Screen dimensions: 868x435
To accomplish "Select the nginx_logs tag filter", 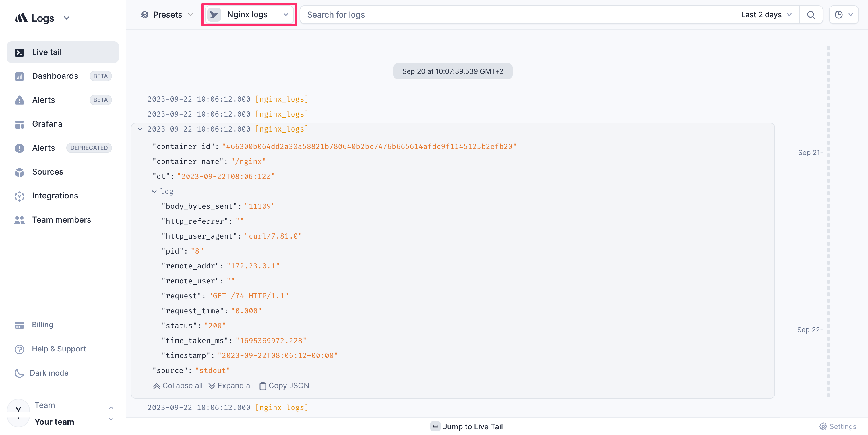I will point(250,14).
